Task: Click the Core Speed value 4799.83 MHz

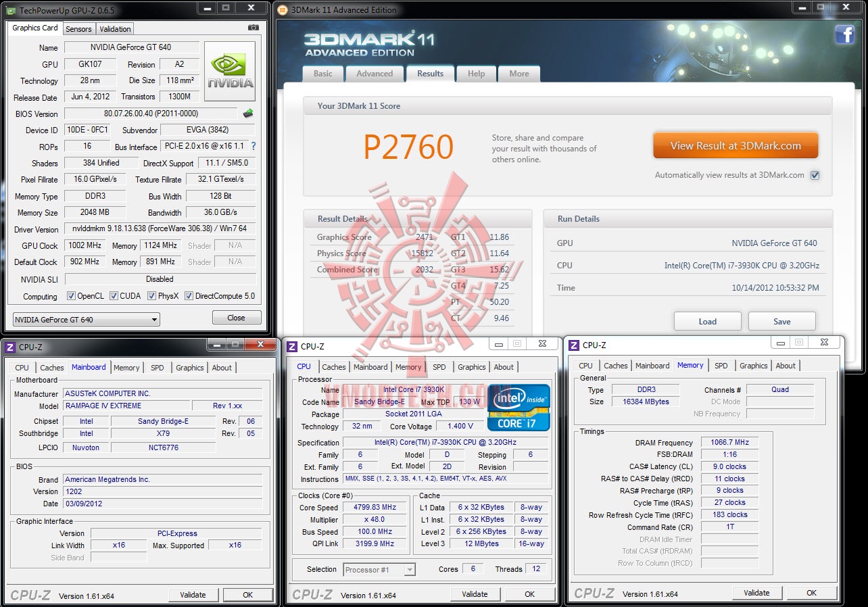Action: click(x=375, y=508)
